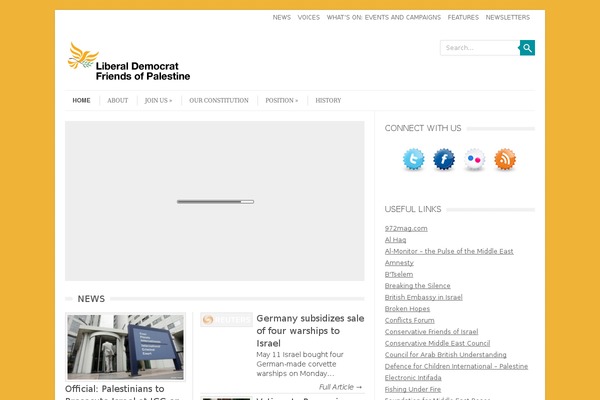Open Conservative Friends of Israel link
This screenshot has height=400, width=600.
(431, 332)
